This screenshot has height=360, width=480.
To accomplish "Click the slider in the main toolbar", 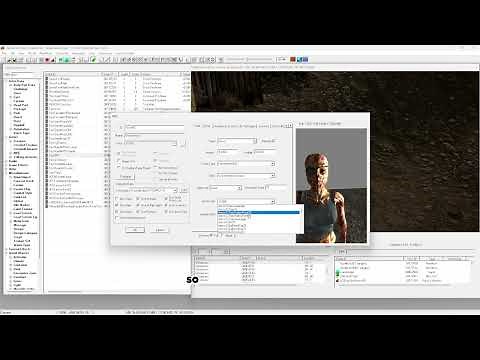I will 248,59.
